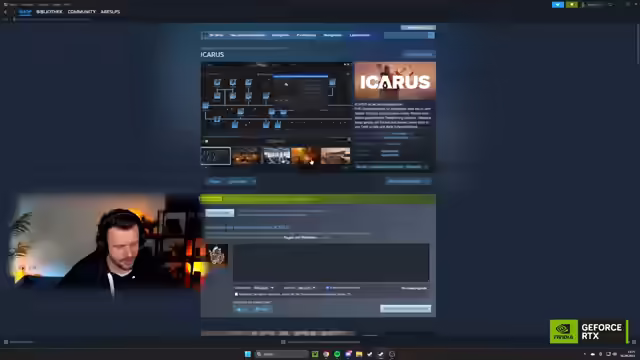Click the green taskbar app icon

[x=315, y=354]
